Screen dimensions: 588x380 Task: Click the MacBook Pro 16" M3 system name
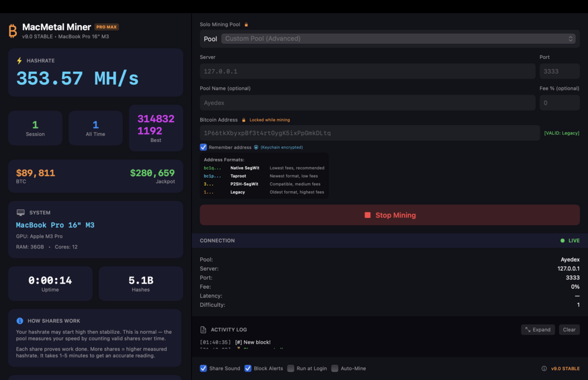[x=55, y=225]
